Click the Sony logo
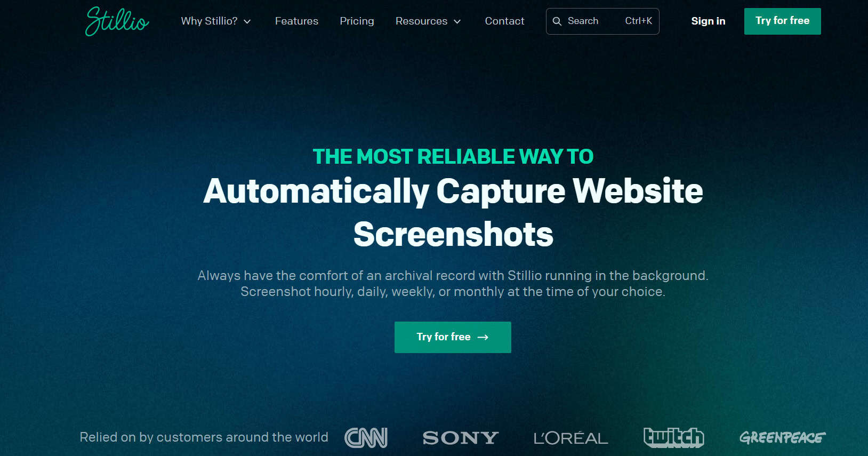The image size is (868, 456). click(461, 438)
